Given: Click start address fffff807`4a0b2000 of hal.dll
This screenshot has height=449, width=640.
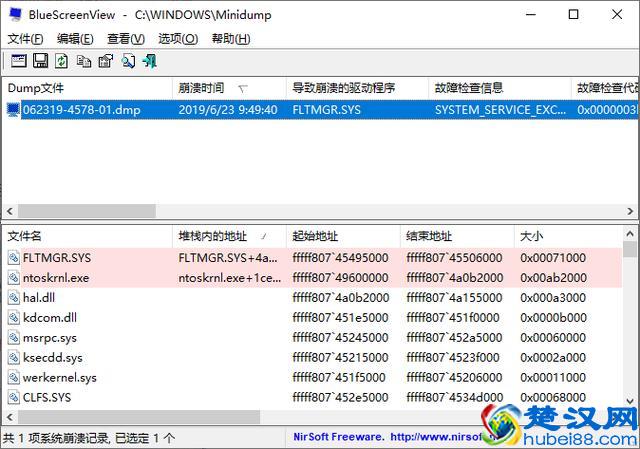Looking at the screenshot, I should tap(340, 298).
